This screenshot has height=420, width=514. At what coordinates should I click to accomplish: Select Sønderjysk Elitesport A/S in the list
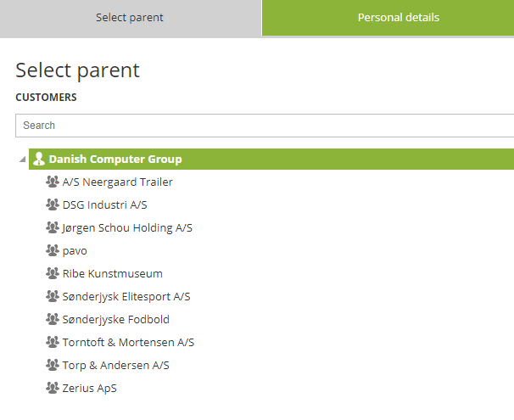pyautogui.click(x=126, y=296)
